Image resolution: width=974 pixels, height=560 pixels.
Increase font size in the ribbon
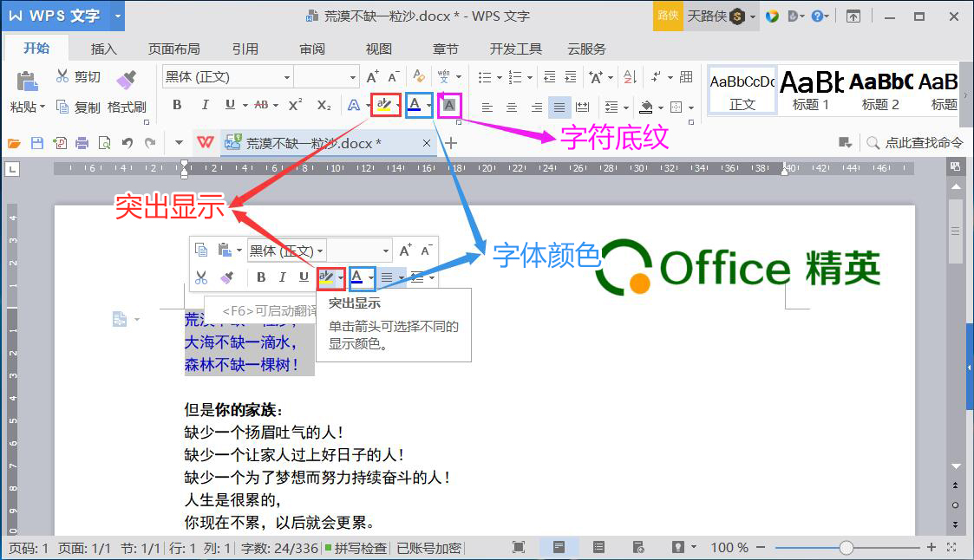pos(372,77)
